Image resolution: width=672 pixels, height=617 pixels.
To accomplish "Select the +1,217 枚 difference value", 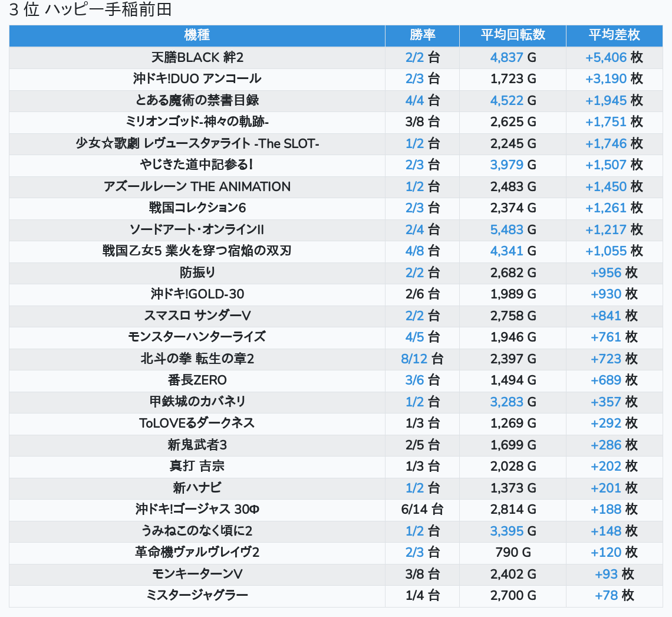I will (614, 229).
